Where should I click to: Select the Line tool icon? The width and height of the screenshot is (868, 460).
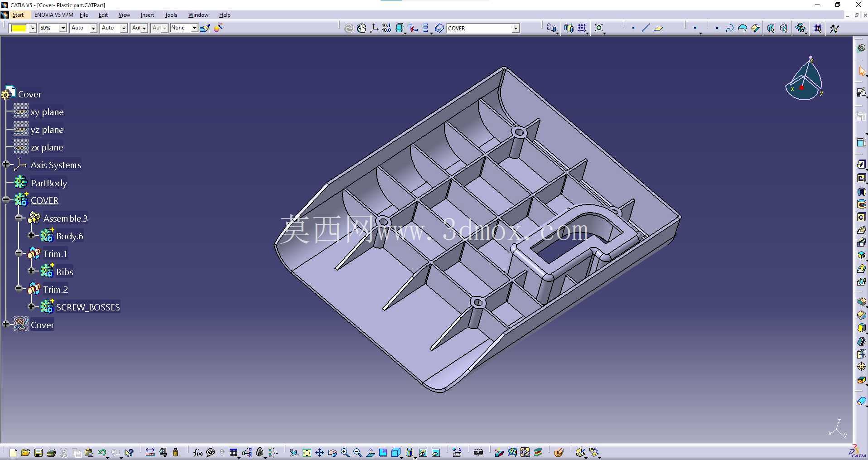point(646,28)
